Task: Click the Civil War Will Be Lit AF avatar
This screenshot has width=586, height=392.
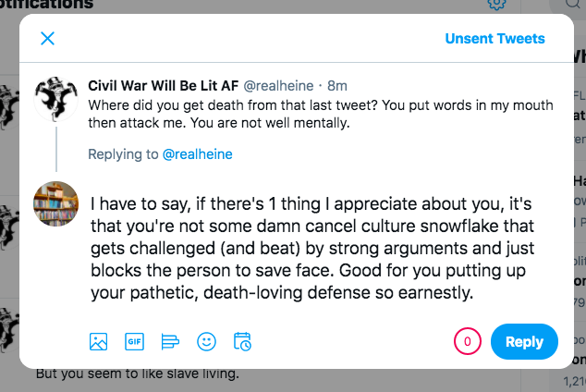Action: coord(56,99)
